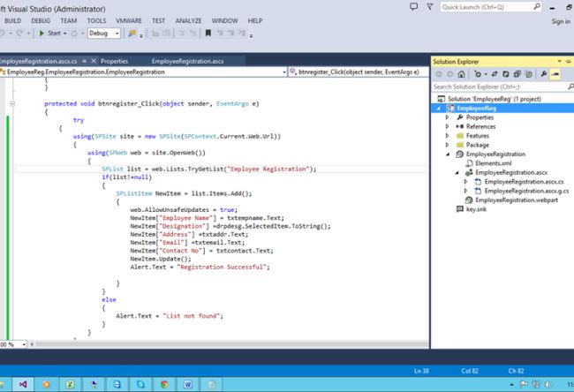Open the ANALYZE menu

tap(189, 19)
